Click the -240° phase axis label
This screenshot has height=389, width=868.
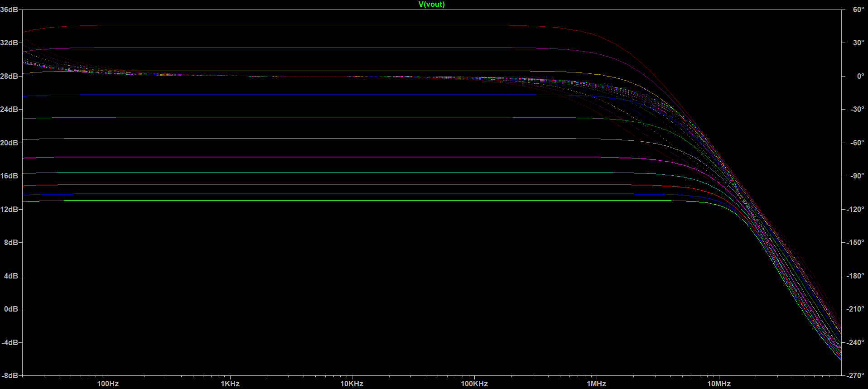(x=855, y=342)
